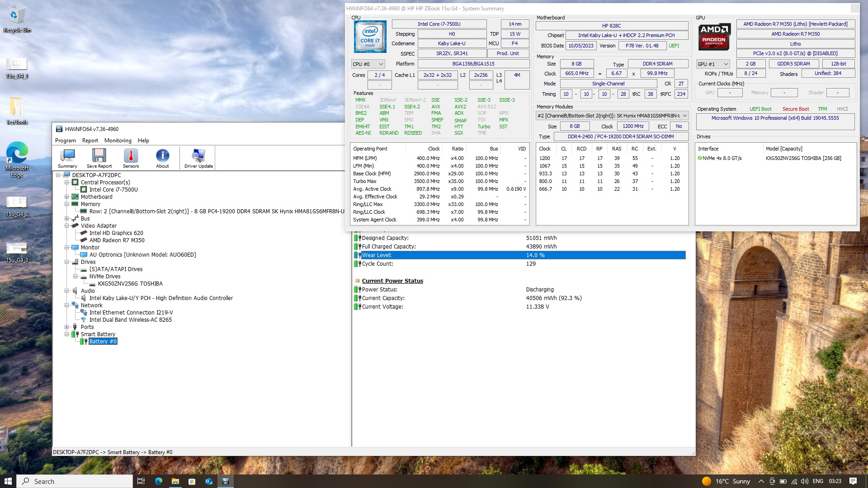Switch to HWiNFO64 taskbar button
The width and height of the screenshot is (868, 488).
pyautogui.click(x=225, y=481)
